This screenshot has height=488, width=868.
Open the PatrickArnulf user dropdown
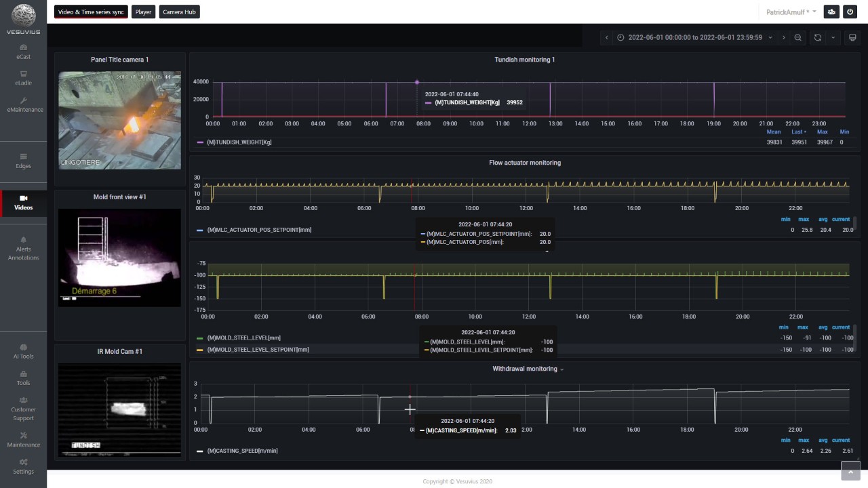pyautogui.click(x=791, y=12)
